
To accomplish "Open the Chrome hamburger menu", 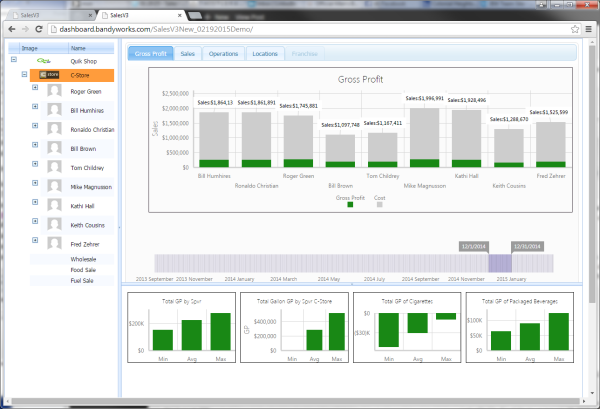I will click(589, 29).
